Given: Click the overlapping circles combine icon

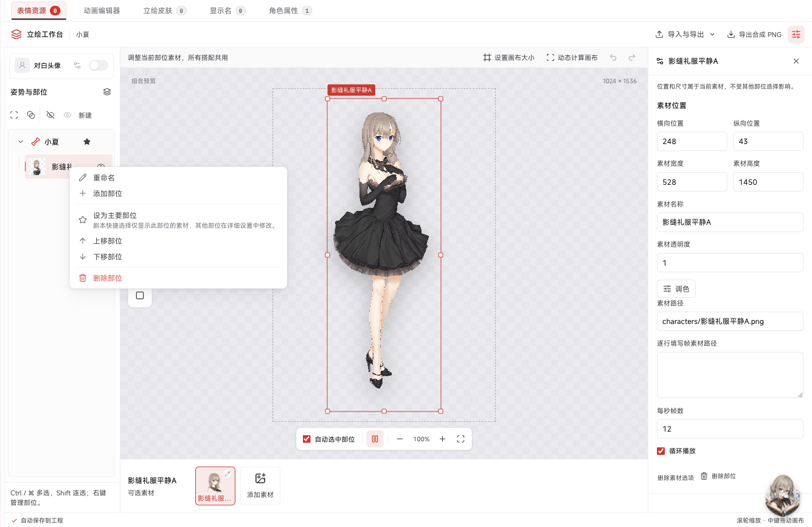Looking at the screenshot, I should click(x=31, y=115).
